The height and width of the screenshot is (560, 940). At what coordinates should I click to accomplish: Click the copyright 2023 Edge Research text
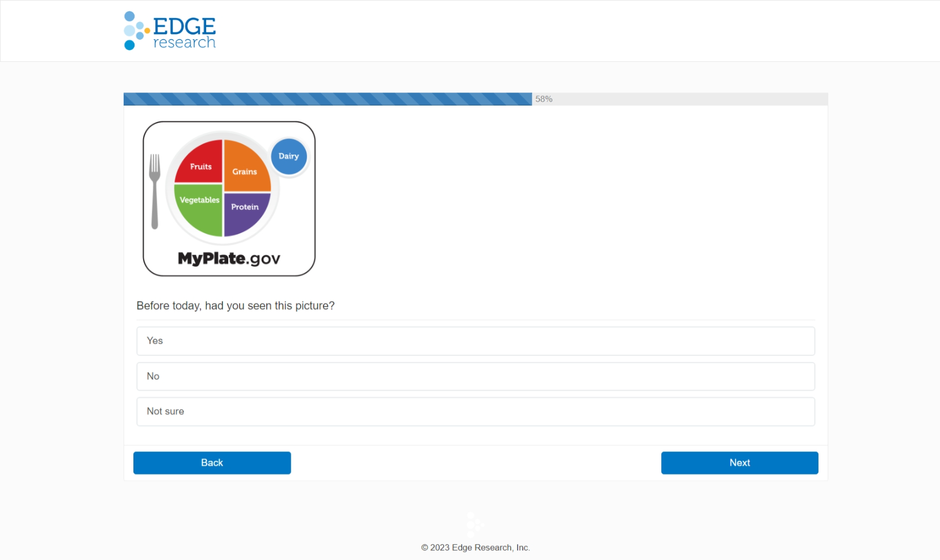coord(476,548)
